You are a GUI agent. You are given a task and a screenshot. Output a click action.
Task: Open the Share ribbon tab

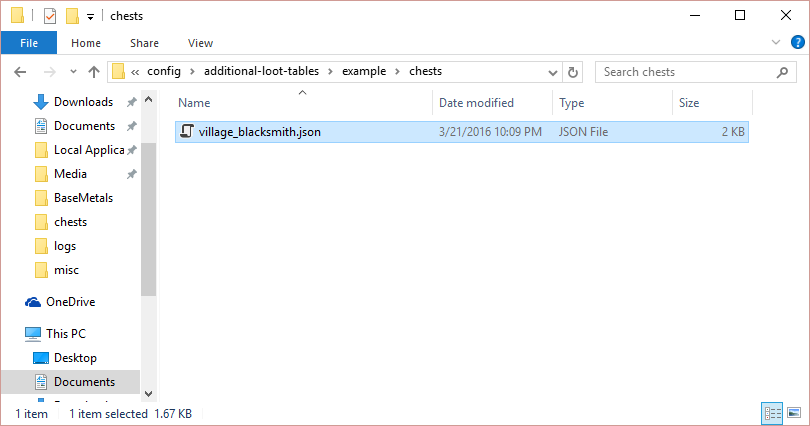coord(144,43)
